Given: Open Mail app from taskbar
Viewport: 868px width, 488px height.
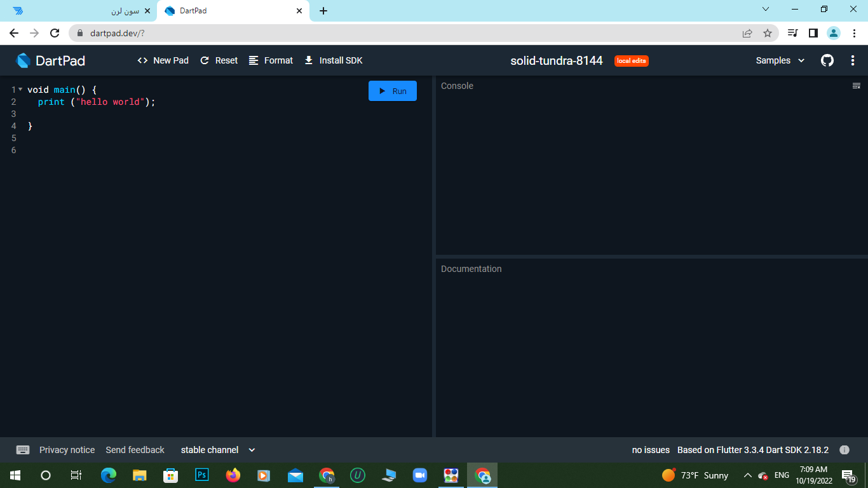Looking at the screenshot, I should pyautogui.click(x=295, y=475).
